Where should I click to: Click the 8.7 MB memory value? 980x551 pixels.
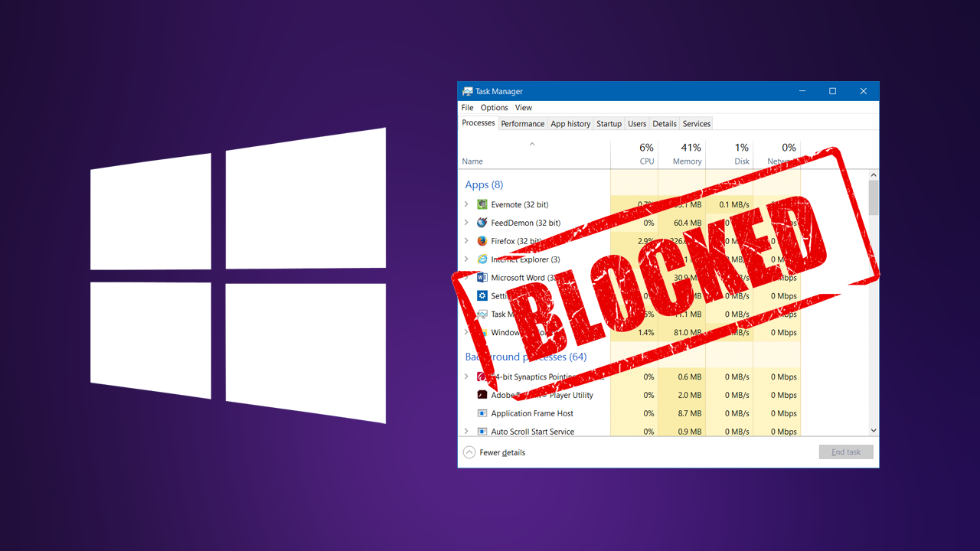pyautogui.click(x=690, y=413)
